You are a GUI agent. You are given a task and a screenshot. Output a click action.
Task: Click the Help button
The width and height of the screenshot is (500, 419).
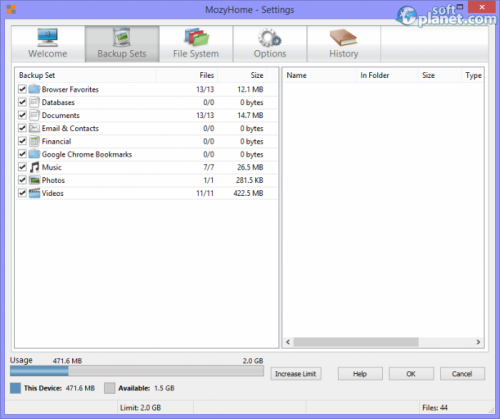(360, 374)
